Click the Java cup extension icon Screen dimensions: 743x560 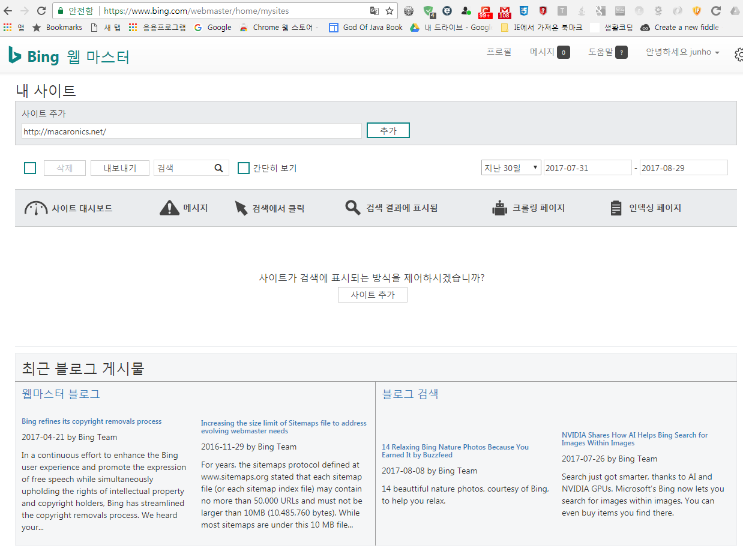[581, 10]
